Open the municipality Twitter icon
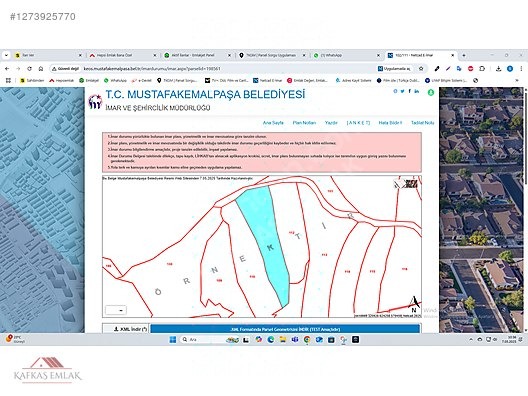Viewport: 528px width, 396px height. [x=402, y=91]
